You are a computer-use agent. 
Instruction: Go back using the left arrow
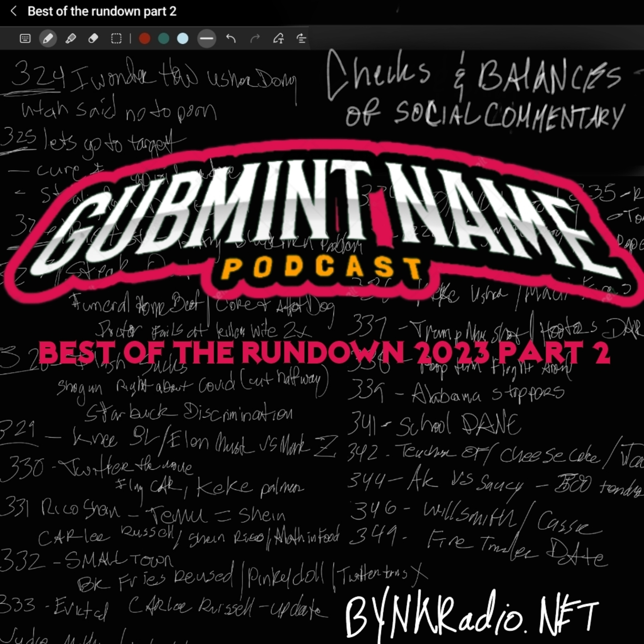tap(14, 11)
